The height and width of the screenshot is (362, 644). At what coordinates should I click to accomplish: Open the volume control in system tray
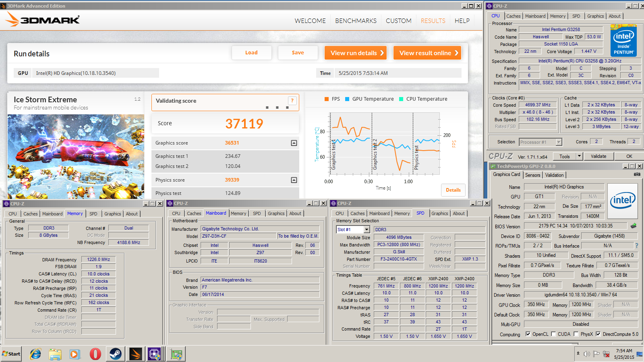tap(586, 354)
